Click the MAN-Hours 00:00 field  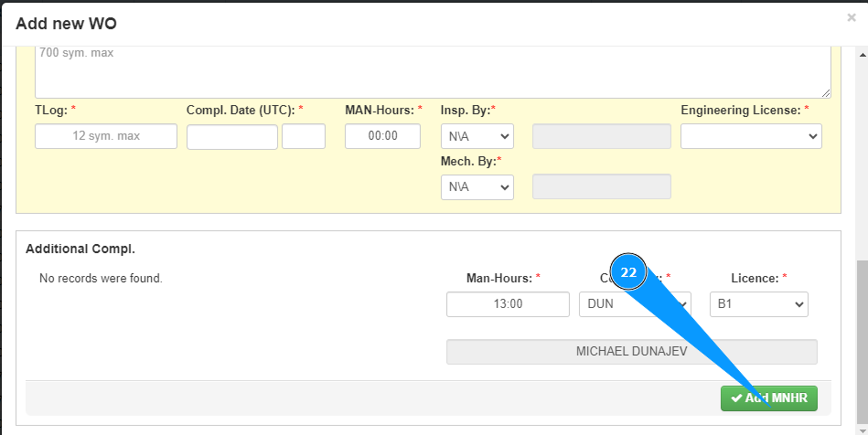point(382,136)
